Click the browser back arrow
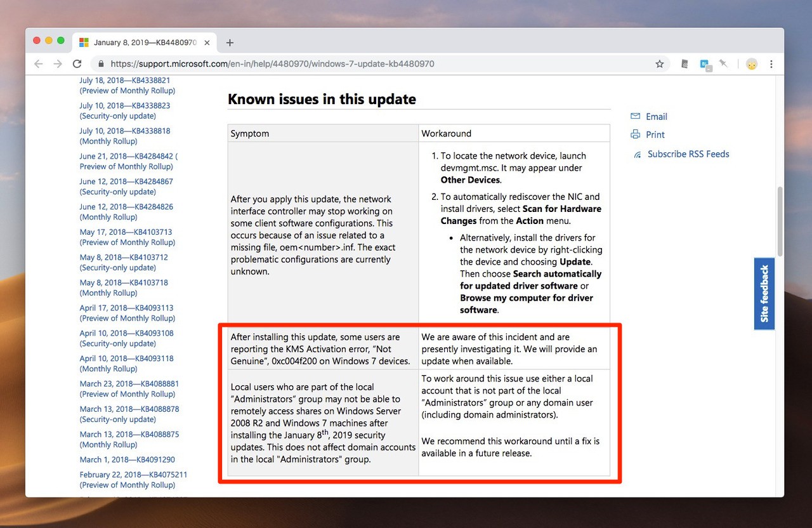812x528 pixels. click(39, 64)
